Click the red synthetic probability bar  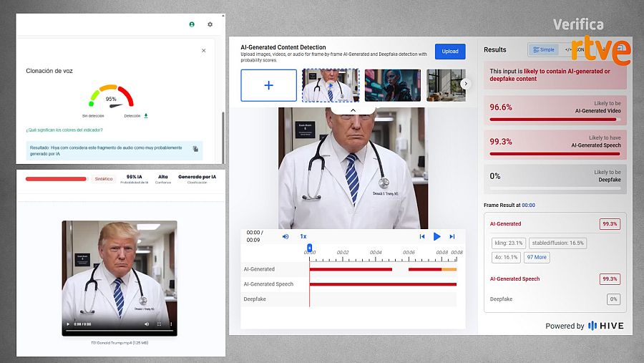56,179
